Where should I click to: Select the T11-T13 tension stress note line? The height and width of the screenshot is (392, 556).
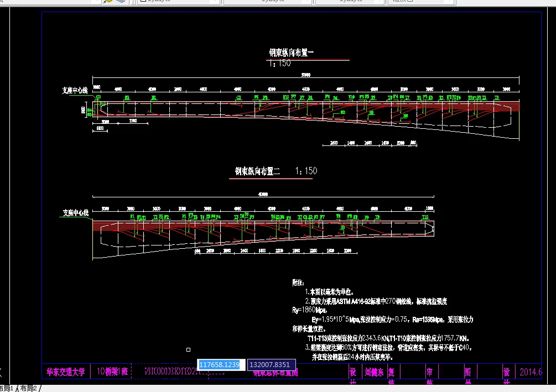point(388,338)
